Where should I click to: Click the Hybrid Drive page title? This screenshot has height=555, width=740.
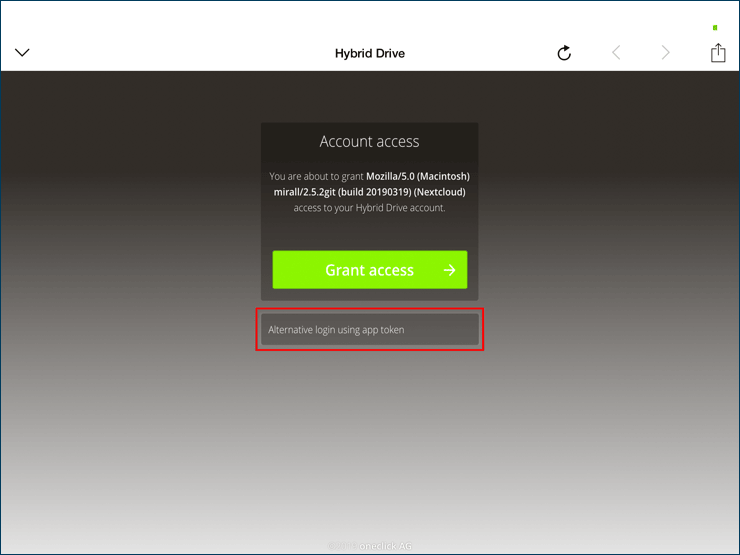point(370,53)
